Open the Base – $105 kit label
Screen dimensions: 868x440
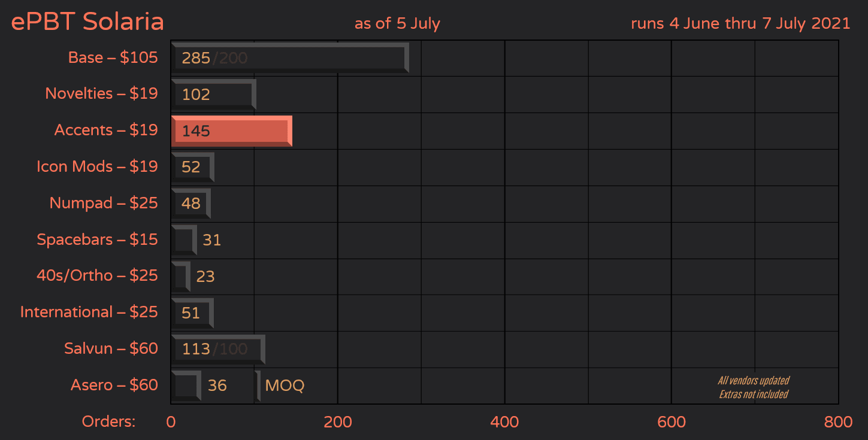coord(113,57)
